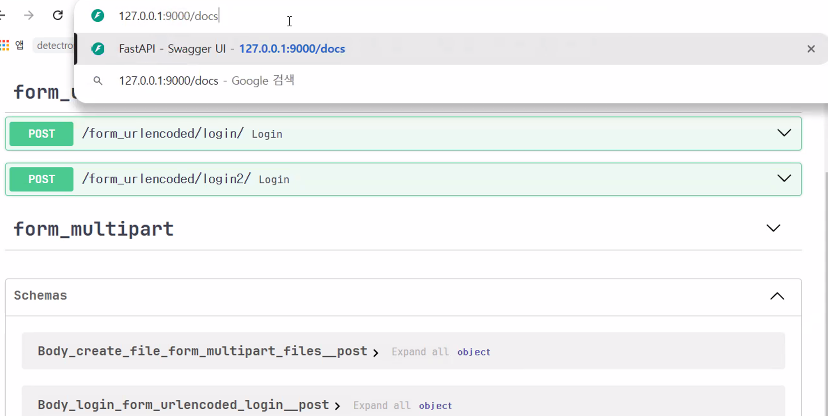This screenshot has width=828, height=416.
Task: Toggle the form_multipart section heading
Action: pyautogui.click(x=93, y=229)
